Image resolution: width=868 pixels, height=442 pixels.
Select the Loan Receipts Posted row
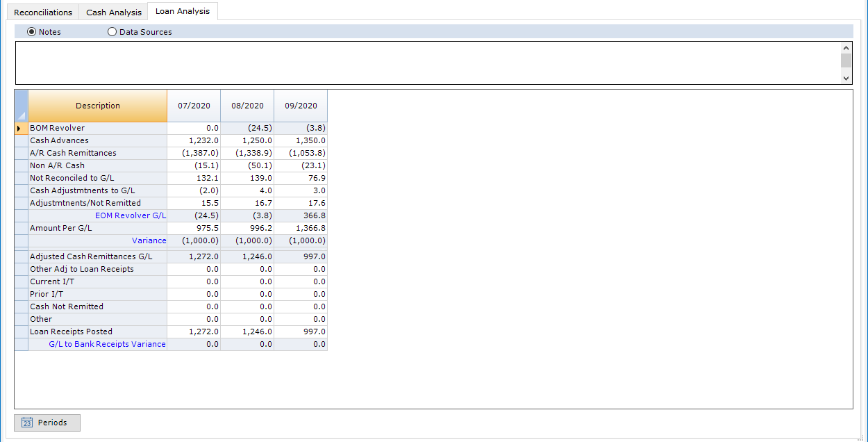71,331
